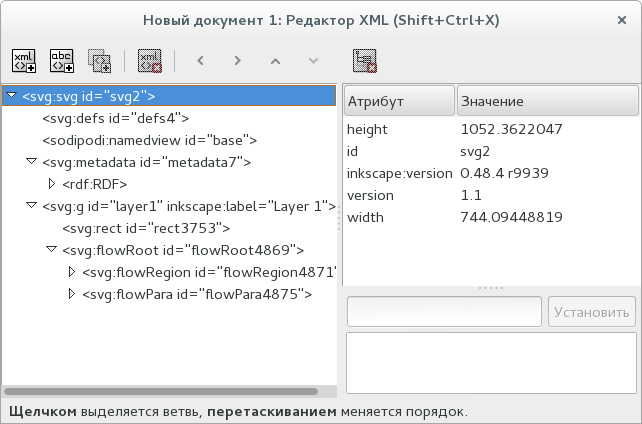Click the delete node icon

click(x=150, y=60)
